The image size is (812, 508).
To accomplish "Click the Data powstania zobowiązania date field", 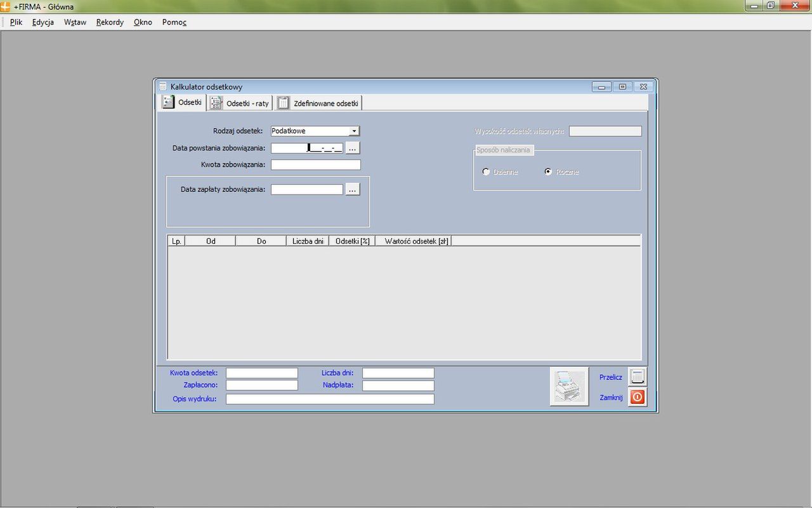I will click(x=307, y=148).
